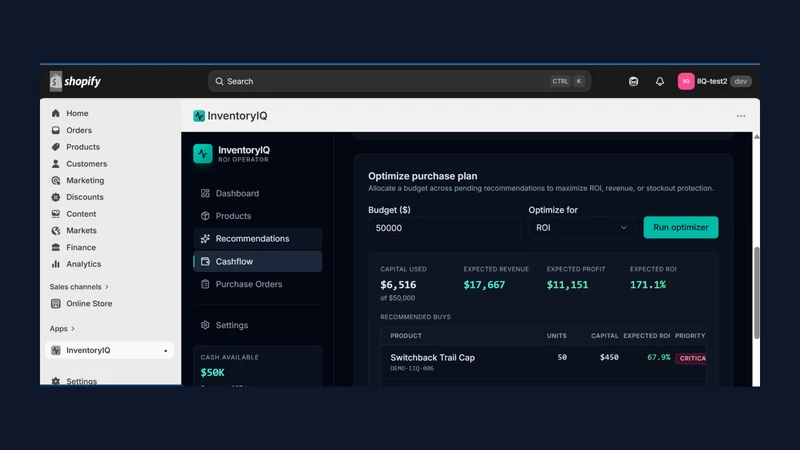The image size is (800, 450).
Task: Click the CRITICAL priority badge
Action: (x=691, y=358)
